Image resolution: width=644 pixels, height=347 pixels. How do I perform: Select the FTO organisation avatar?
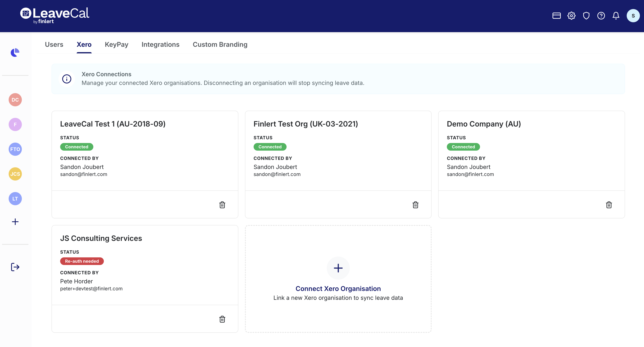point(15,149)
